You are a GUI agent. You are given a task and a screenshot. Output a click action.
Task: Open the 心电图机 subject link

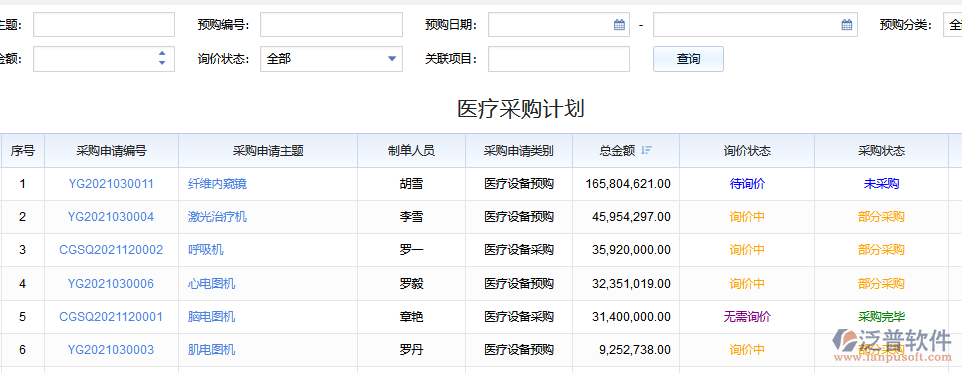pos(211,283)
